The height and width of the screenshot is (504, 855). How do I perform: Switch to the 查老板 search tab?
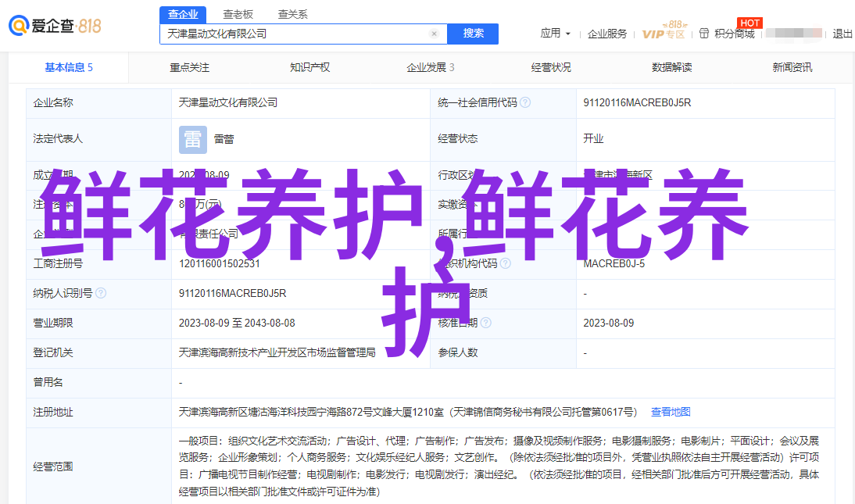coord(238,14)
